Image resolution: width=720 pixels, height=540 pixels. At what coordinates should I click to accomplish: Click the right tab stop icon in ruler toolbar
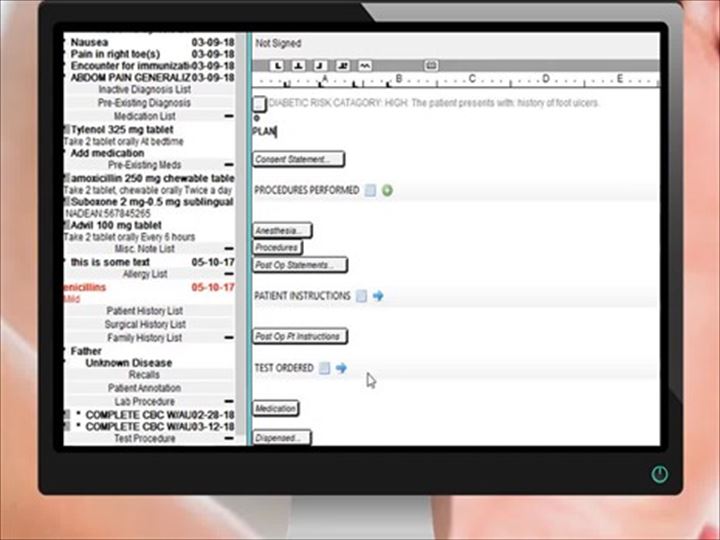(x=320, y=65)
